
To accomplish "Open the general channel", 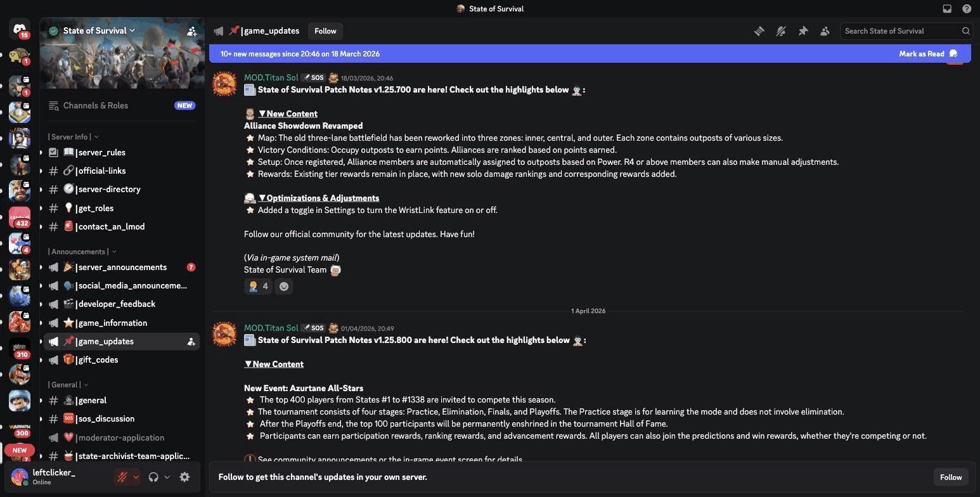I will 121,401.
